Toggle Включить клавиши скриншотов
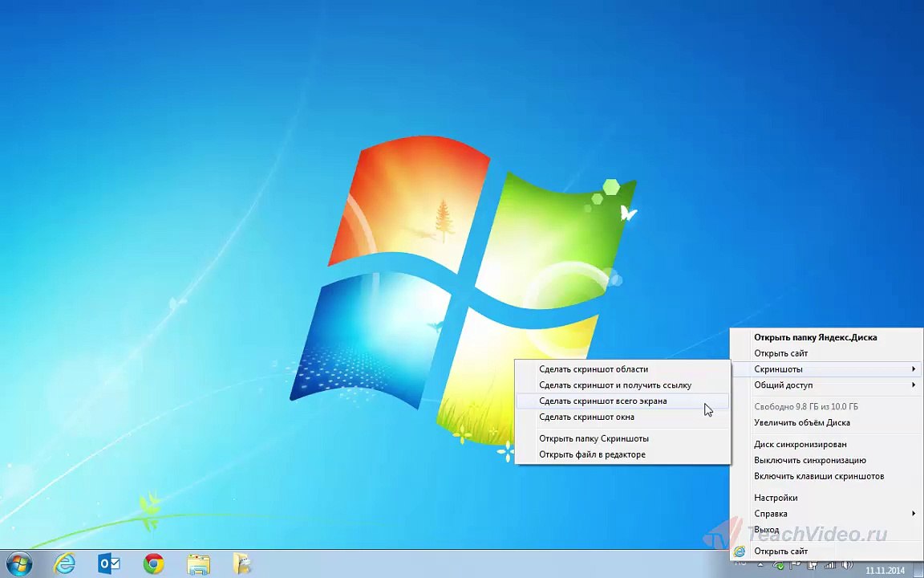 tap(826, 477)
